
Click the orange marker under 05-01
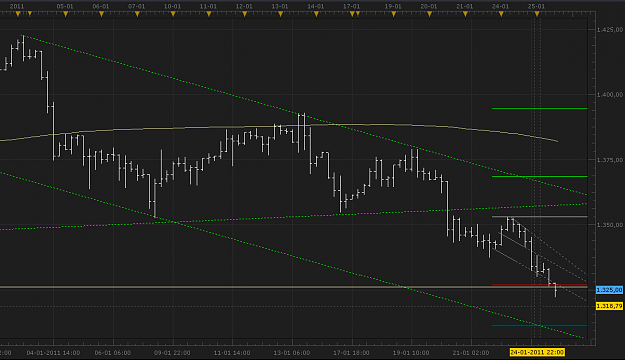click(65, 14)
